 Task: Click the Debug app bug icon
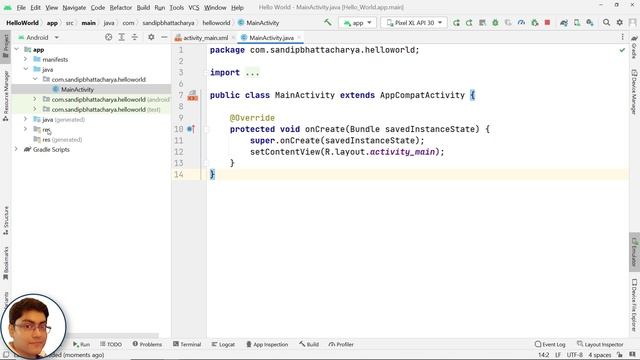pyautogui.click(x=495, y=23)
